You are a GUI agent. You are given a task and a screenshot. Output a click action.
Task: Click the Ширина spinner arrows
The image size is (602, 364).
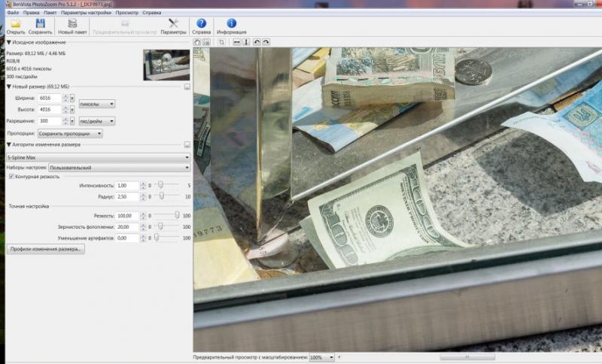65,99
